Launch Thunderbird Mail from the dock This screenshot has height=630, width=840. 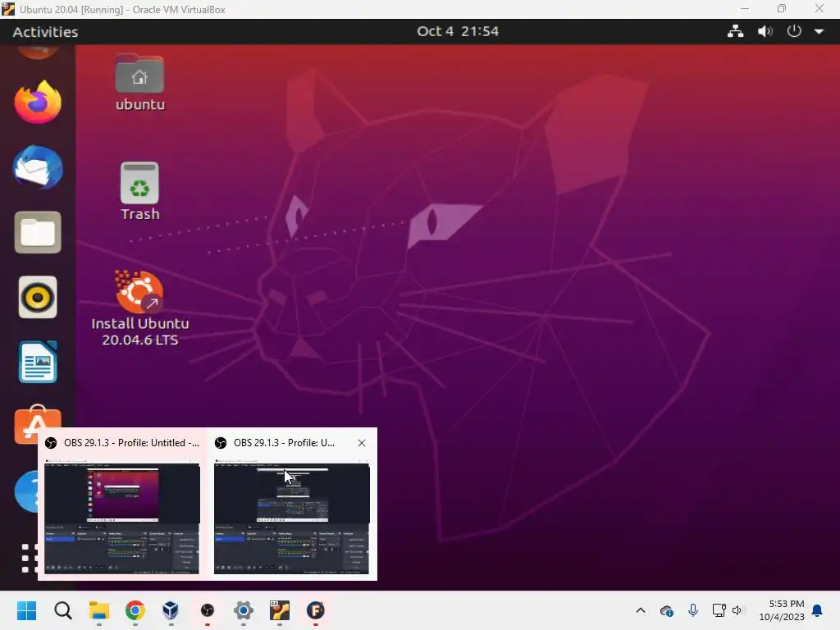[x=38, y=167]
